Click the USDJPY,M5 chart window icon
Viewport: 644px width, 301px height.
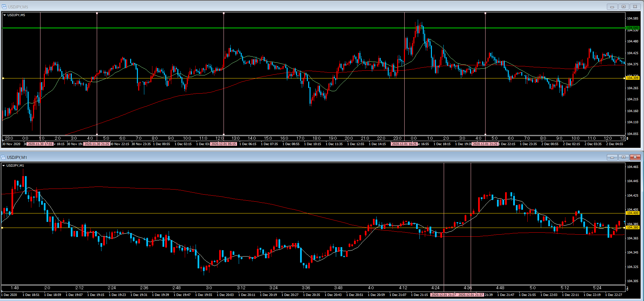pyautogui.click(x=4, y=7)
